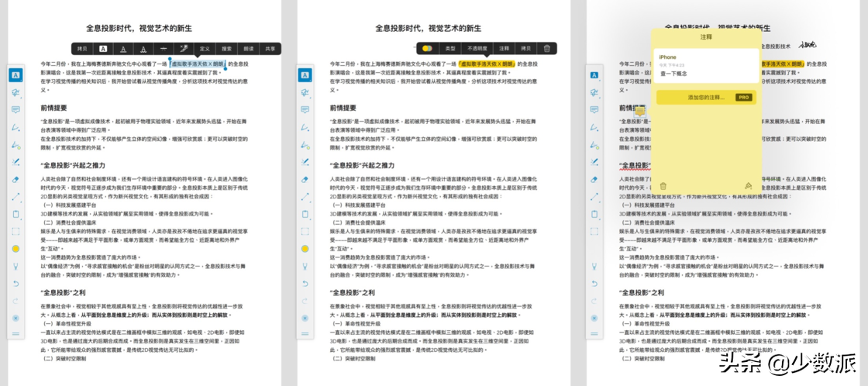Apply strikethrough in the left screenshot text popup
The width and height of the screenshot is (868, 386).
(164, 49)
